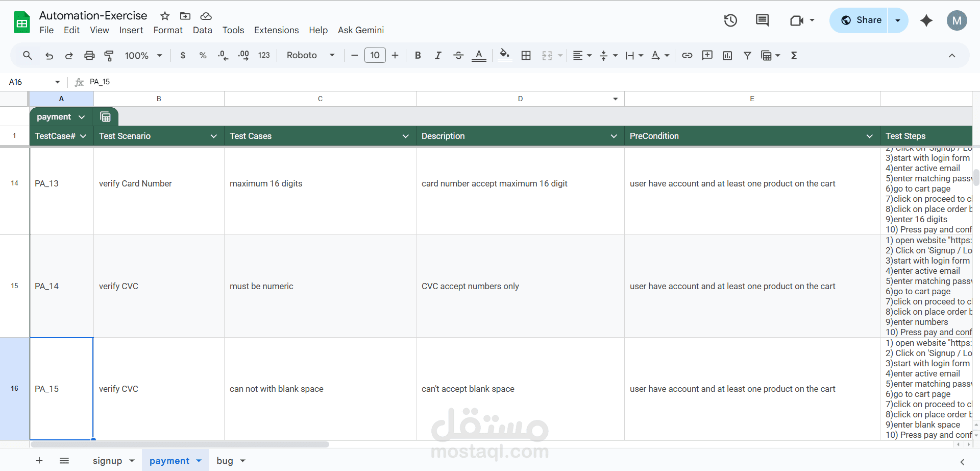This screenshot has width=980, height=471.
Task: Open the Test Cases column filter dropdown
Action: 406,136
